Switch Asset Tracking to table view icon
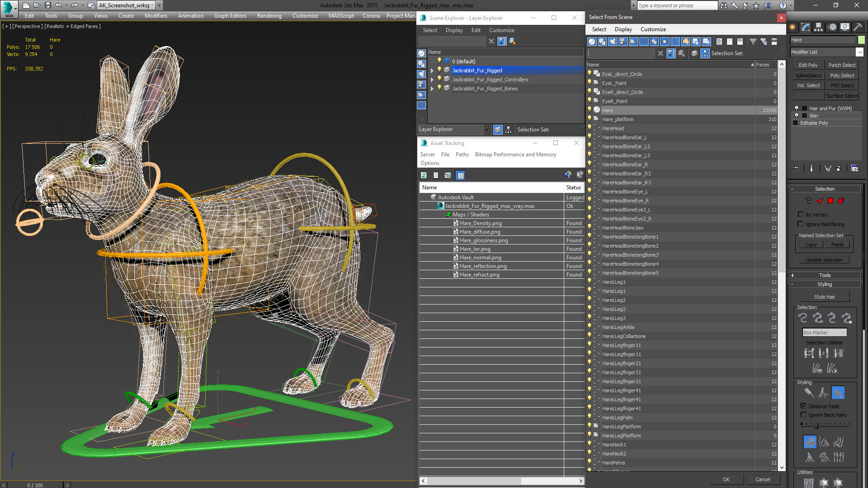868x488 pixels. point(460,175)
